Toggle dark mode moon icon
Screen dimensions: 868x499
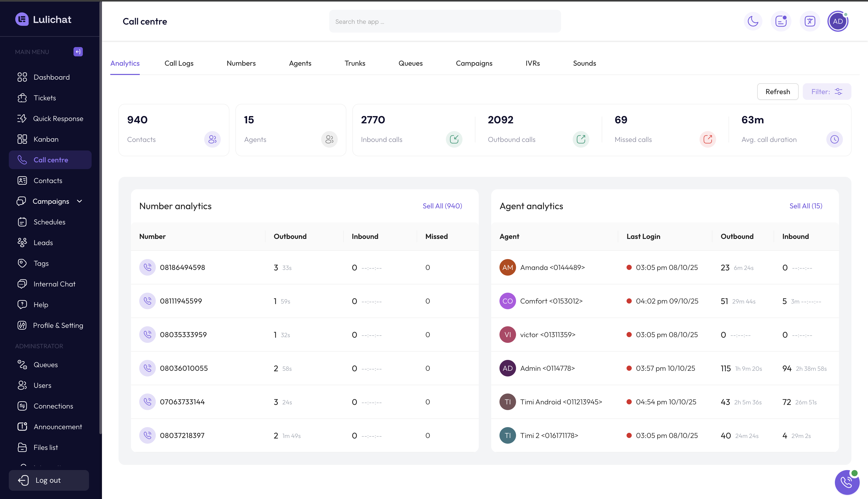pyautogui.click(x=753, y=21)
